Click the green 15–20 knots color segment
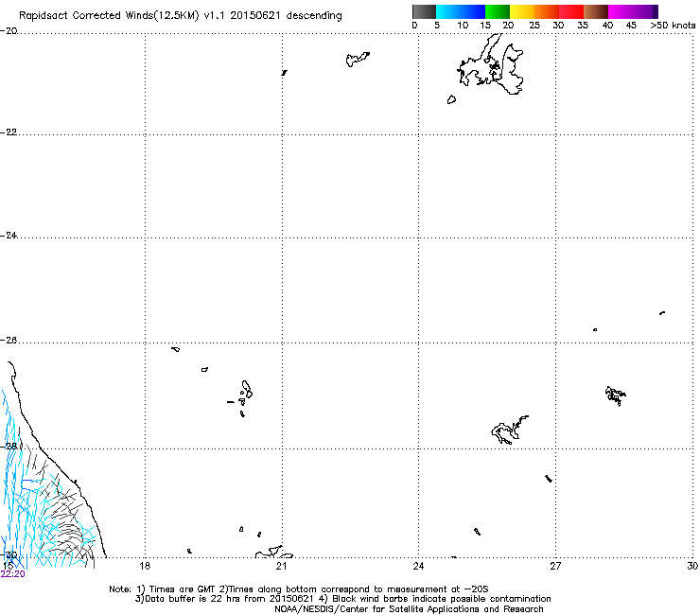700x615 pixels. click(x=498, y=11)
